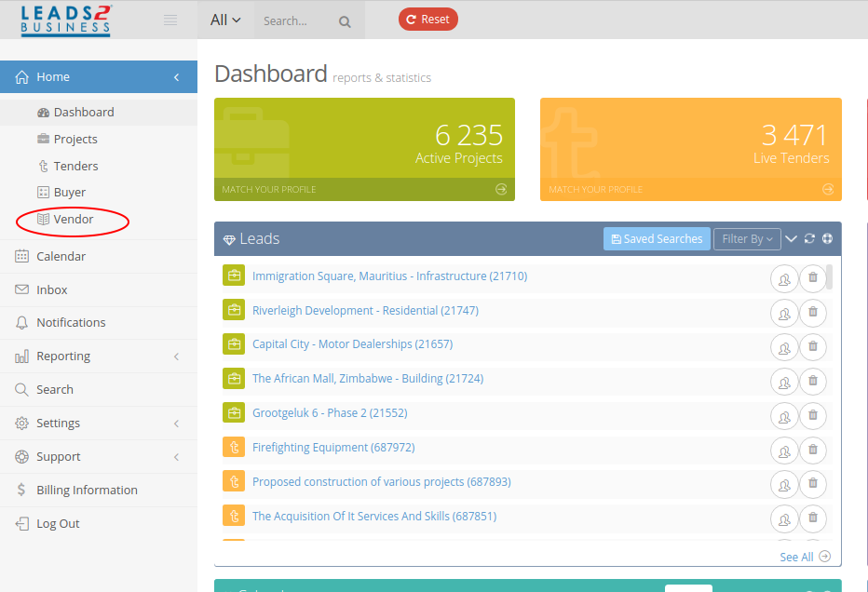The image size is (868, 592).
Task: Collapse the Leads panel chevron
Action: [791, 239]
